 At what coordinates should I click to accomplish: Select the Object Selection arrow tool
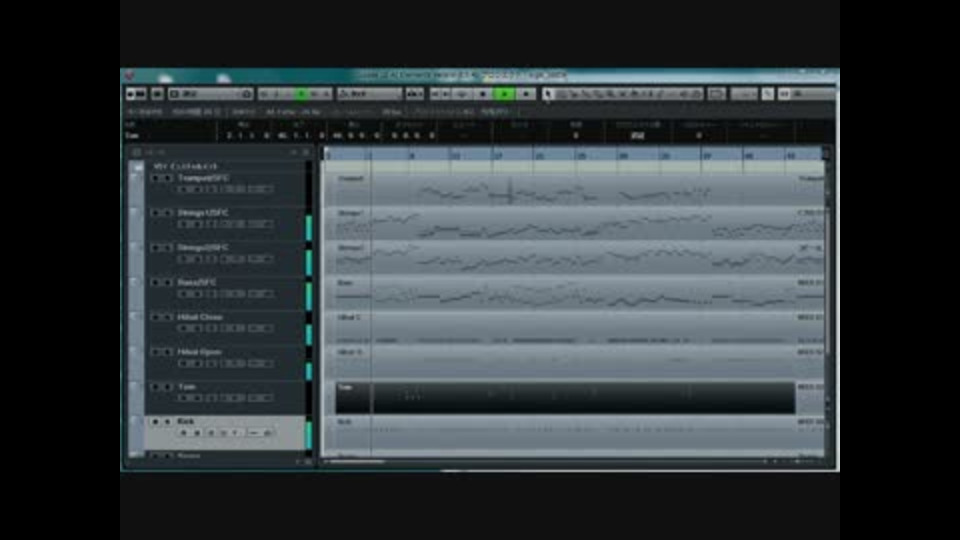tap(548, 94)
